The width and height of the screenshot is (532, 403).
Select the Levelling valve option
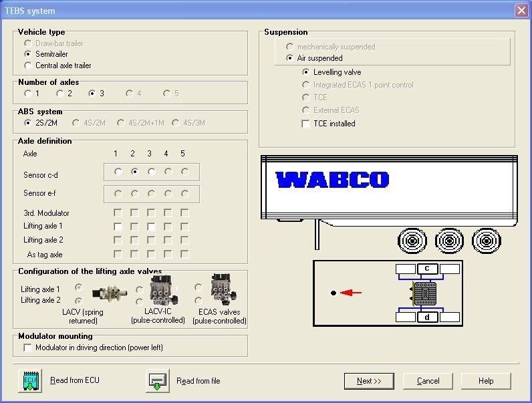pos(305,72)
